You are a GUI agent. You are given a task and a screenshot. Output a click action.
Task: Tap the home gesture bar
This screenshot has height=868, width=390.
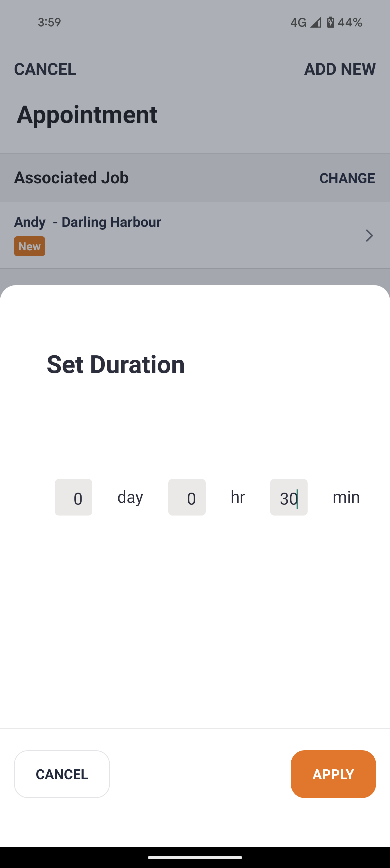195,857
